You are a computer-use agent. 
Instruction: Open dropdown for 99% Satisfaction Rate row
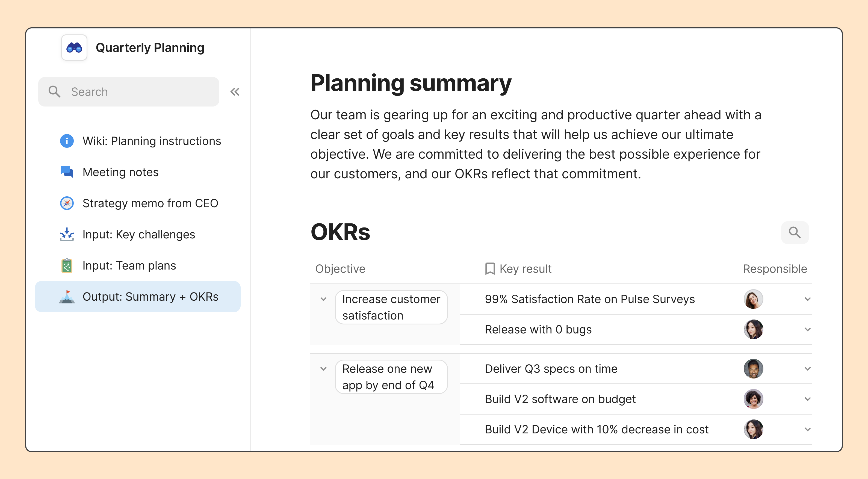[x=807, y=299]
